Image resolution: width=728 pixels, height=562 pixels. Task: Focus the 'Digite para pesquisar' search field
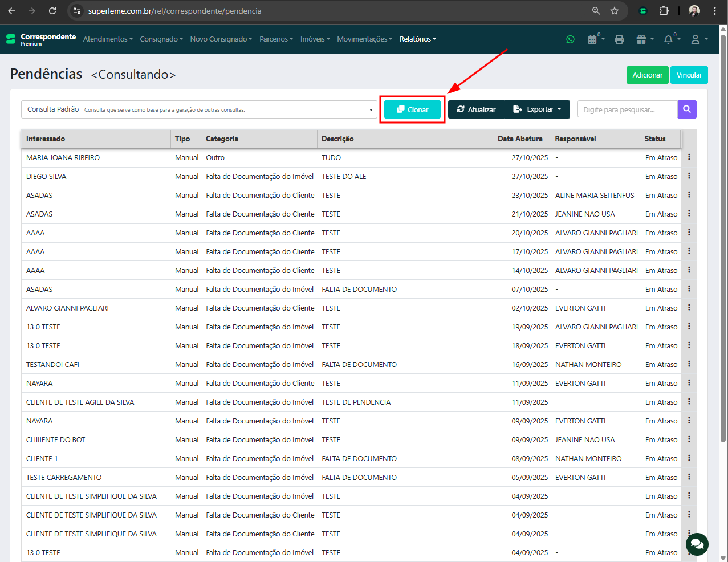[x=627, y=109]
